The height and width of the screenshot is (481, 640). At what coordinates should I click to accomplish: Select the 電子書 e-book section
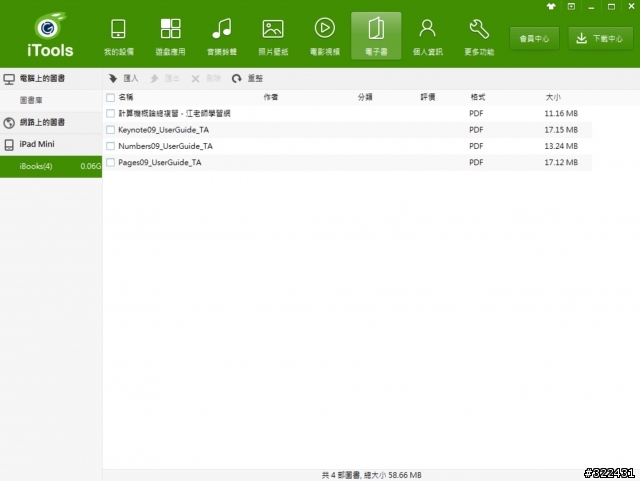(x=376, y=37)
